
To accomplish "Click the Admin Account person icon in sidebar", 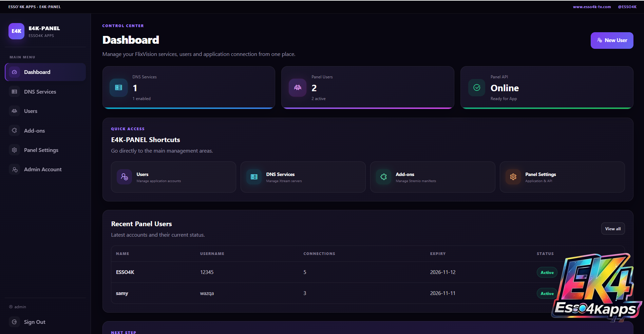I will (x=14, y=169).
